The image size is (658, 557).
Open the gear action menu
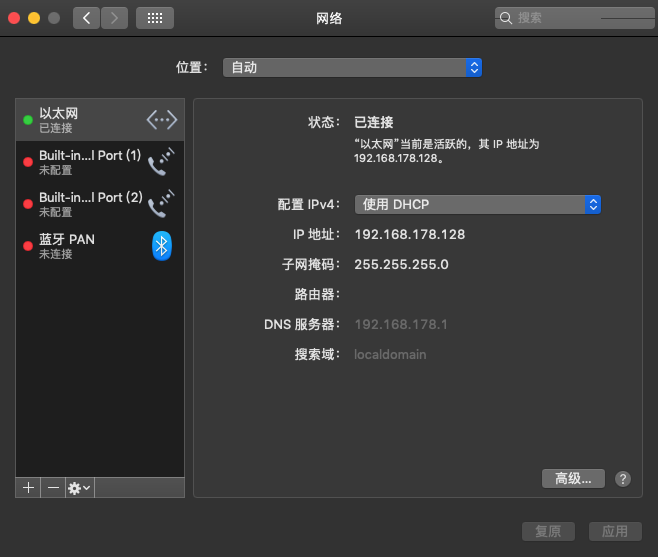pos(79,487)
